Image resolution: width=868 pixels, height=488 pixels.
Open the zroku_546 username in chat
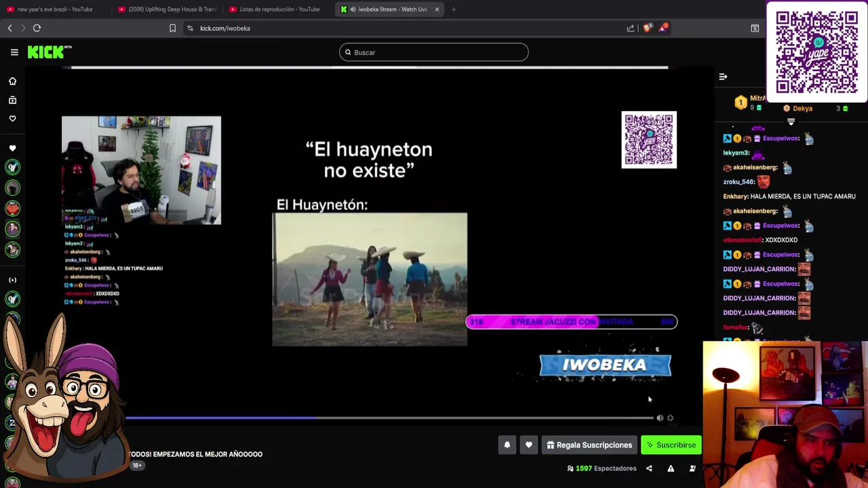738,182
